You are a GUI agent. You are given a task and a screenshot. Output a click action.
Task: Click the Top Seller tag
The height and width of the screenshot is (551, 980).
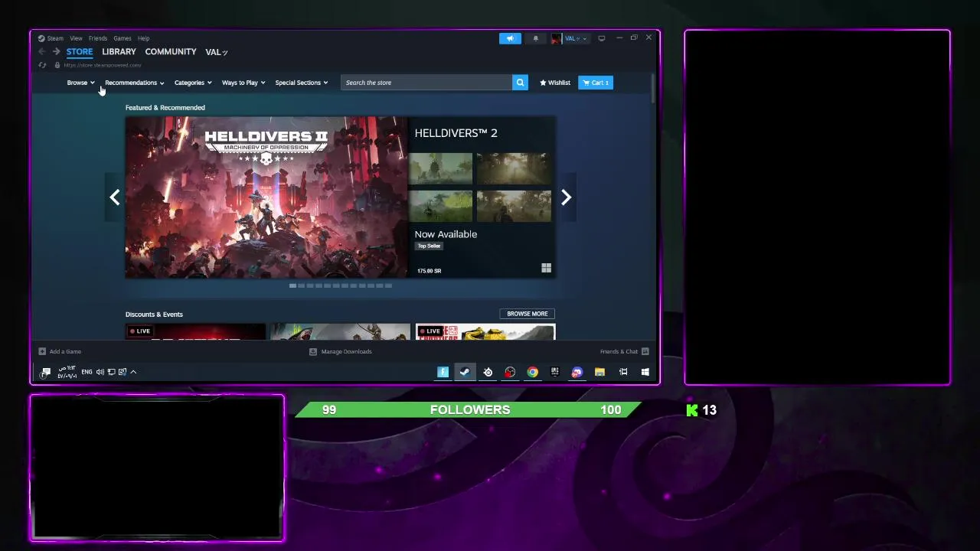(429, 246)
